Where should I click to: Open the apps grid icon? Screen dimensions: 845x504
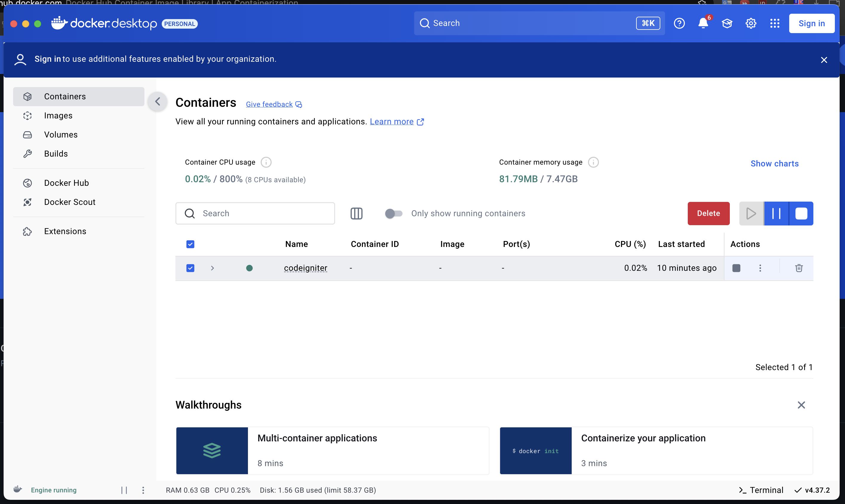tap(775, 24)
